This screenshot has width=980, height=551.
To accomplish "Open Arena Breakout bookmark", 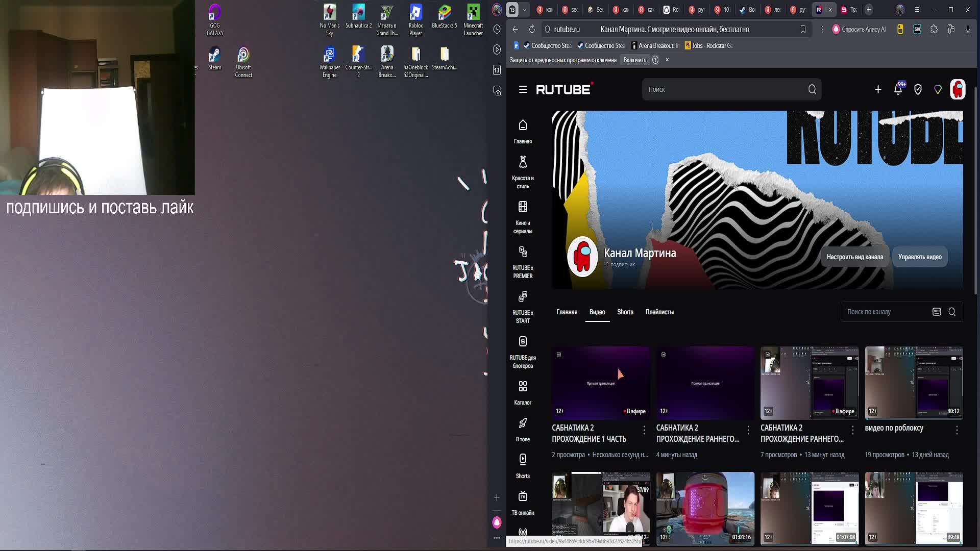I will point(655,46).
